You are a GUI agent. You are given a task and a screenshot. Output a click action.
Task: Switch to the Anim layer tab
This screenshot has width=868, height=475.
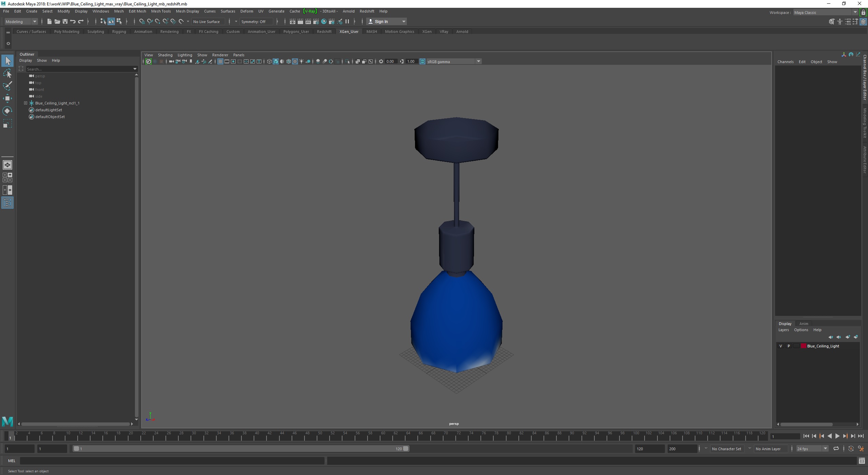coord(804,324)
